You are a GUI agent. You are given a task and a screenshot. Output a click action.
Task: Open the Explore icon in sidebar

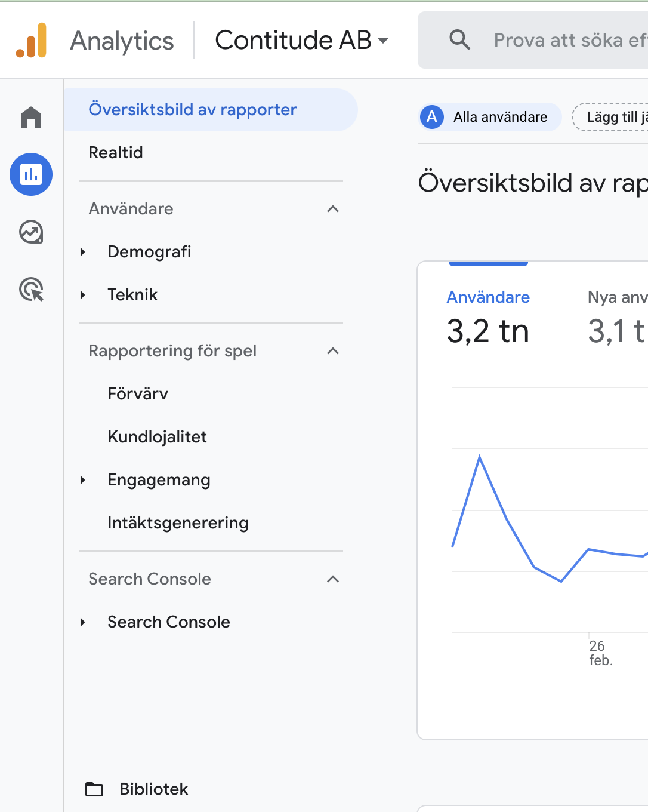tap(31, 232)
